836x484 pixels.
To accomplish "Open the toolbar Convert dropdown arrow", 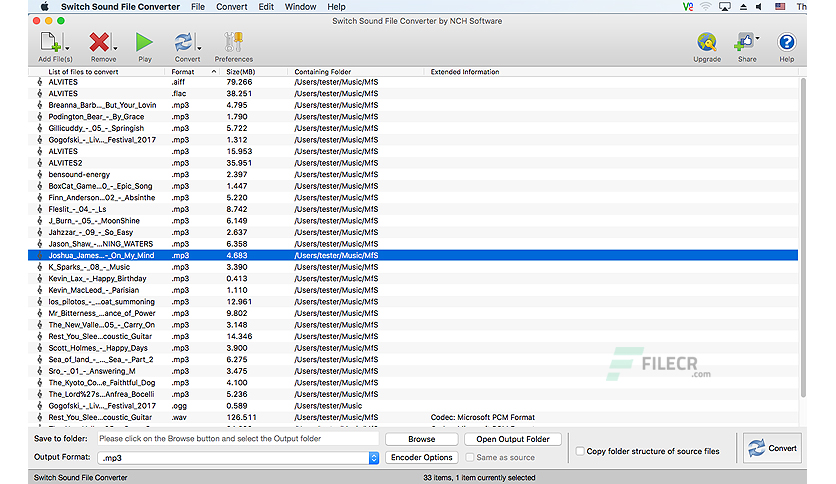I will click(199, 49).
